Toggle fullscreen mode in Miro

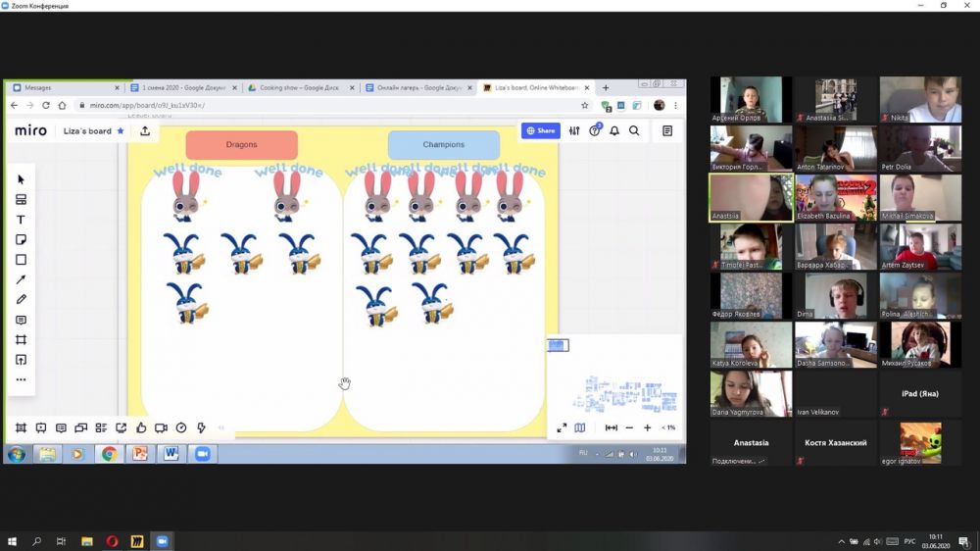coord(562,427)
